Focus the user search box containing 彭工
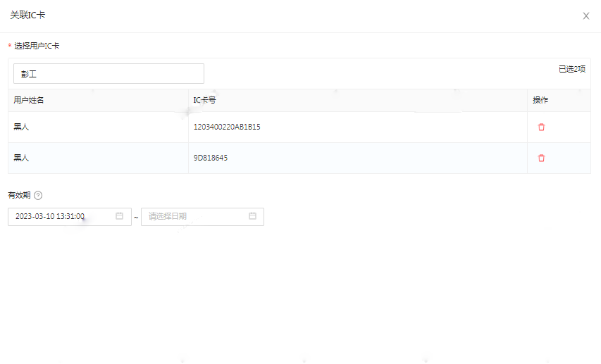This screenshot has height=364, width=601. 109,74
